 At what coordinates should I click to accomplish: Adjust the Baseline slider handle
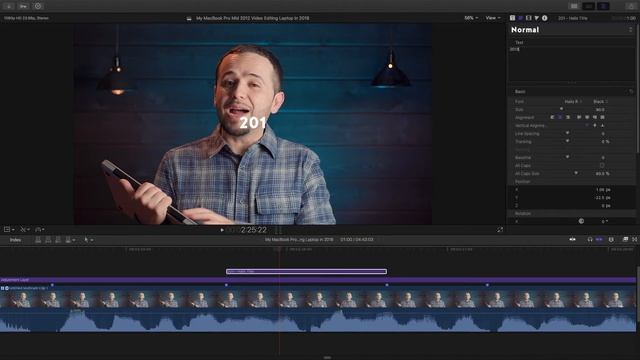click(x=567, y=157)
